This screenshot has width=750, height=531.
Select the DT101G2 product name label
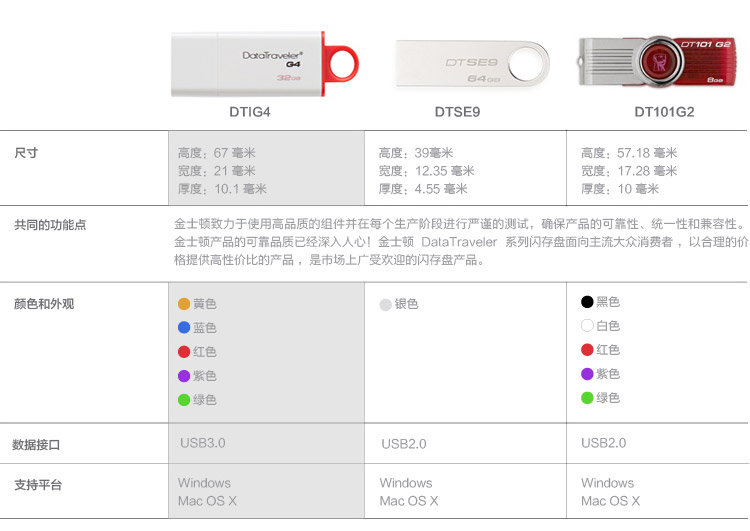(664, 112)
